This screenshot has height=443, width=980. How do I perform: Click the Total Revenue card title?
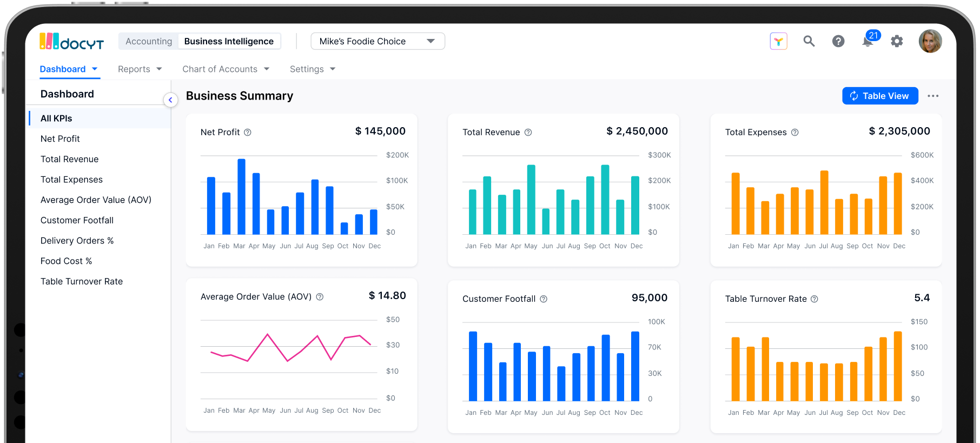491,133
